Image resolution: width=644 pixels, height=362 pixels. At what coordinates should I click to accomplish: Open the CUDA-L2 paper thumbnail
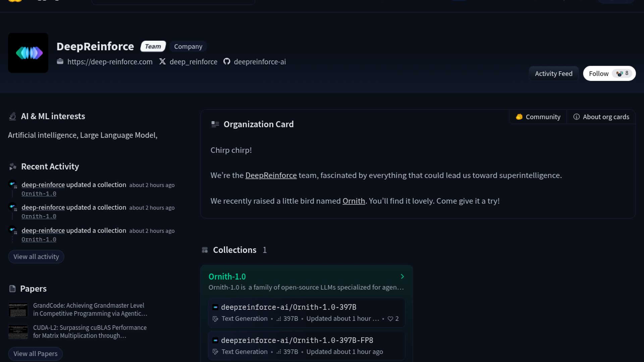pos(18,332)
